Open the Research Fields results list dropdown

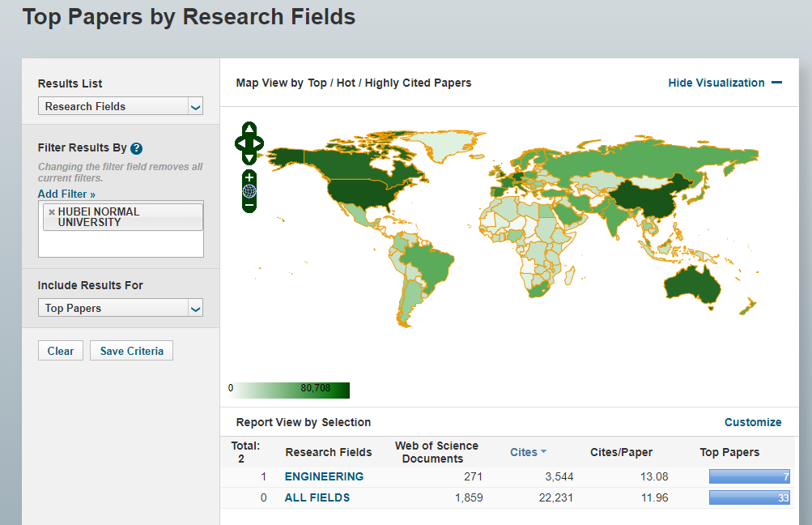(120, 106)
